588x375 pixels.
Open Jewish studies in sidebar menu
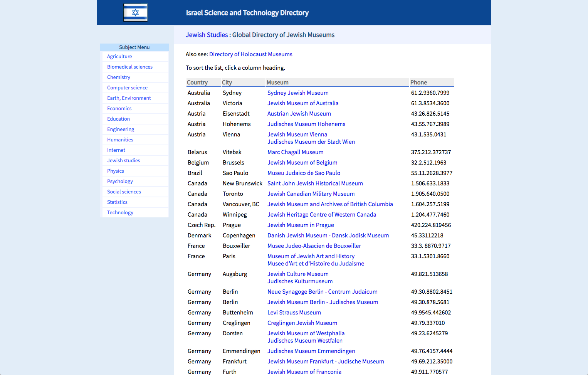[124, 160]
